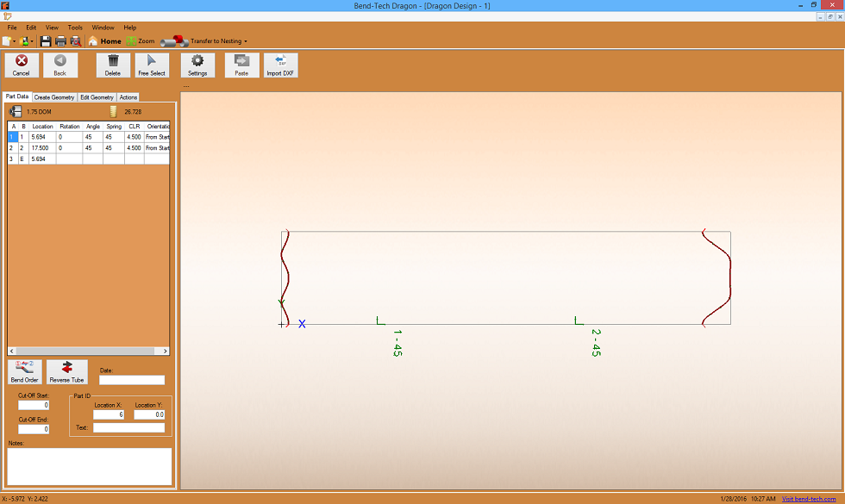Screen dimensions: 845x504
Task: Click the Import DXF icon
Action: click(x=280, y=65)
